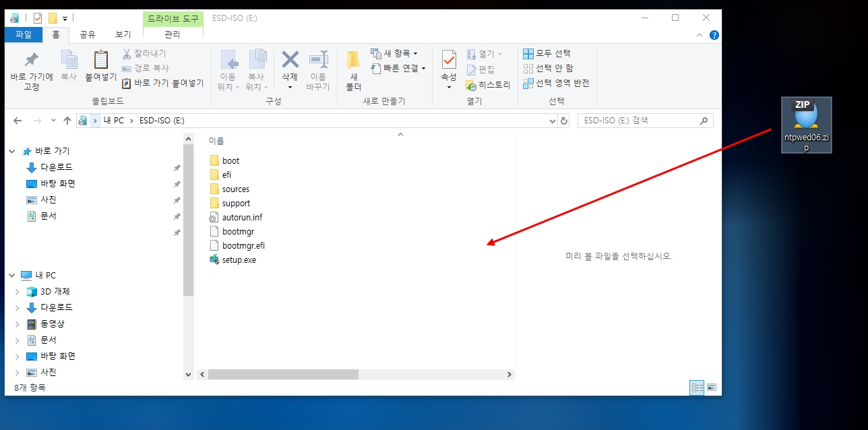This screenshot has width=868, height=430.
Task: Click the 삭제 red X icon
Action: (x=290, y=59)
